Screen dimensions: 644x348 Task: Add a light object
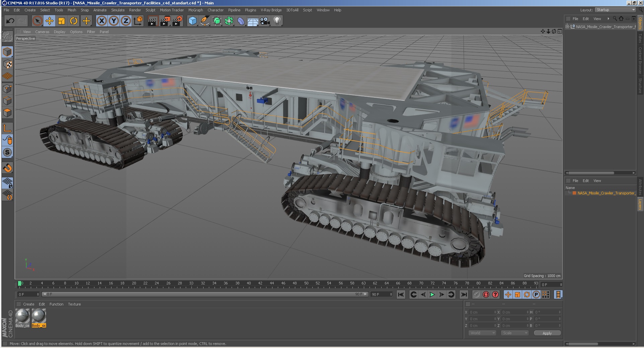click(x=277, y=21)
